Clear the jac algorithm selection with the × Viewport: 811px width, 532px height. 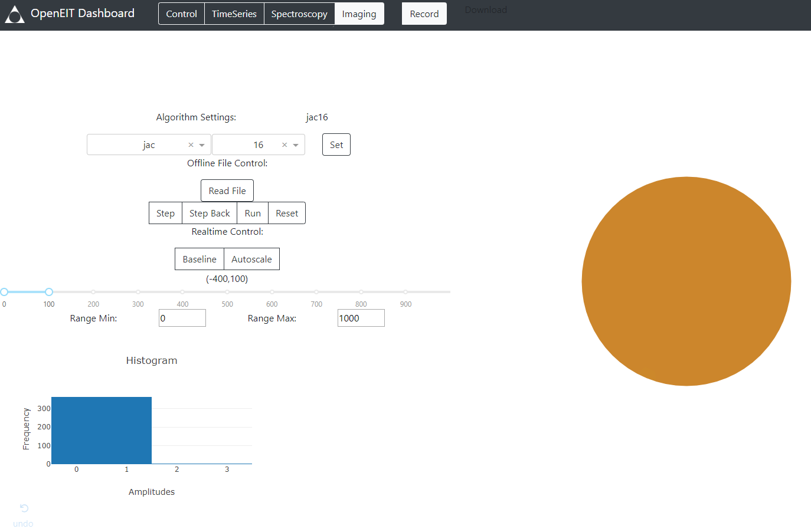[191, 145]
